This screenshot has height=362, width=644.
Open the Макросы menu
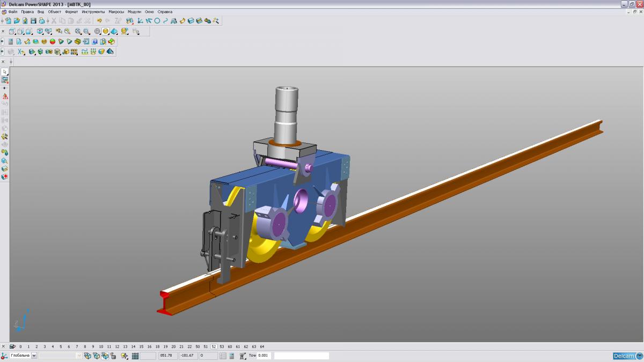[116, 11]
